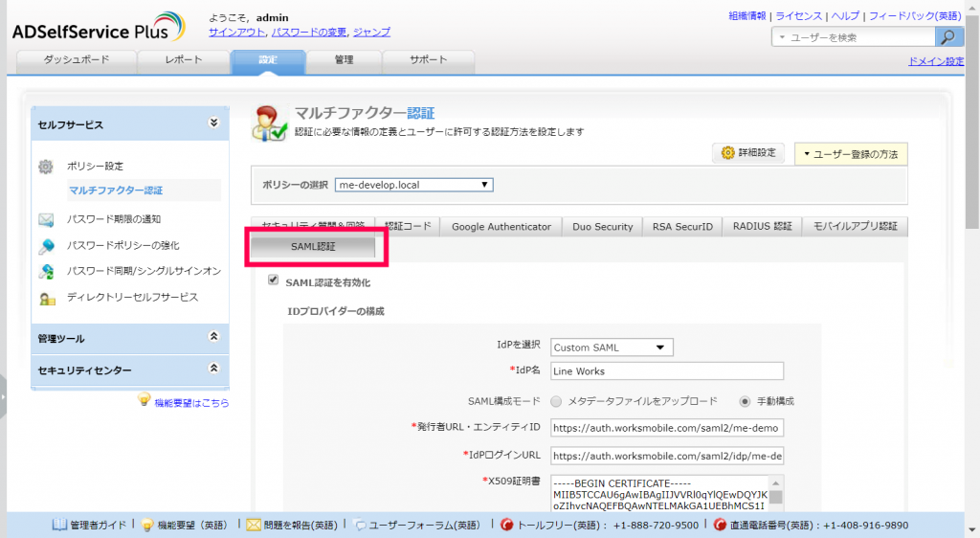Screen dimensions: 980x538
Task: Click the report issue envelope icon
Action: (253, 525)
